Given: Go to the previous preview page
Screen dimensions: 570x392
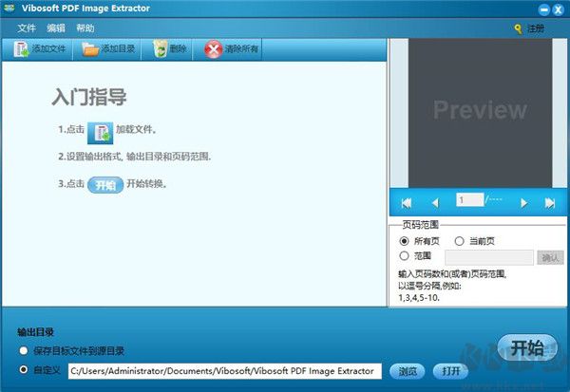Looking at the screenshot, I should click(435, 203).
